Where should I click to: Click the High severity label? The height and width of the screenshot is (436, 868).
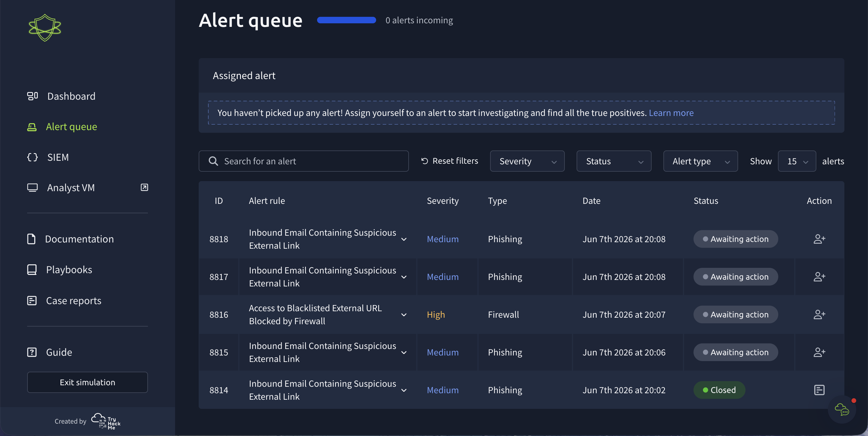[x=436, y=314]
